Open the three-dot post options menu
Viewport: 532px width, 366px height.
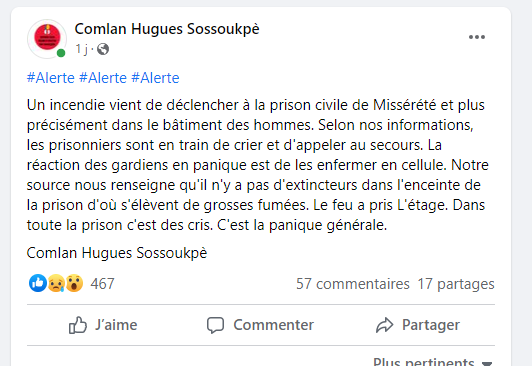(x=477, y=37)
